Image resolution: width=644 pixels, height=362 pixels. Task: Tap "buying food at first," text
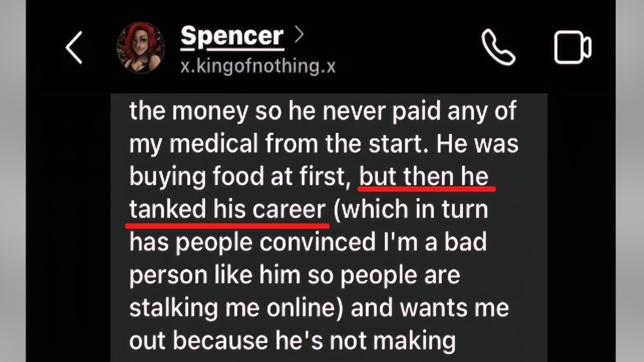click(240, 177)
